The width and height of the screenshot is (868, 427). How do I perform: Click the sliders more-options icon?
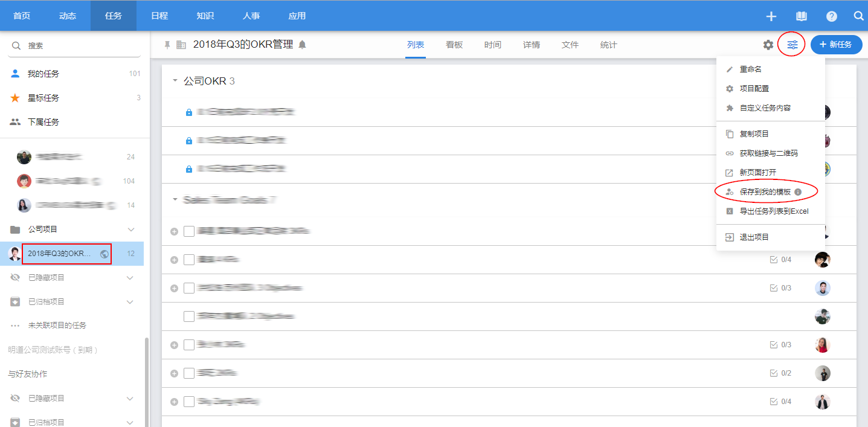792,45
